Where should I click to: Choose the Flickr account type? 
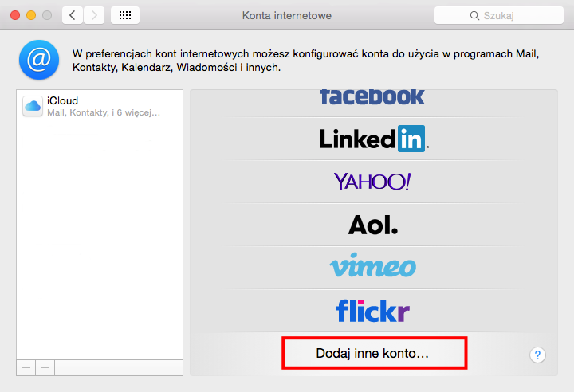(x=372, y=311)
